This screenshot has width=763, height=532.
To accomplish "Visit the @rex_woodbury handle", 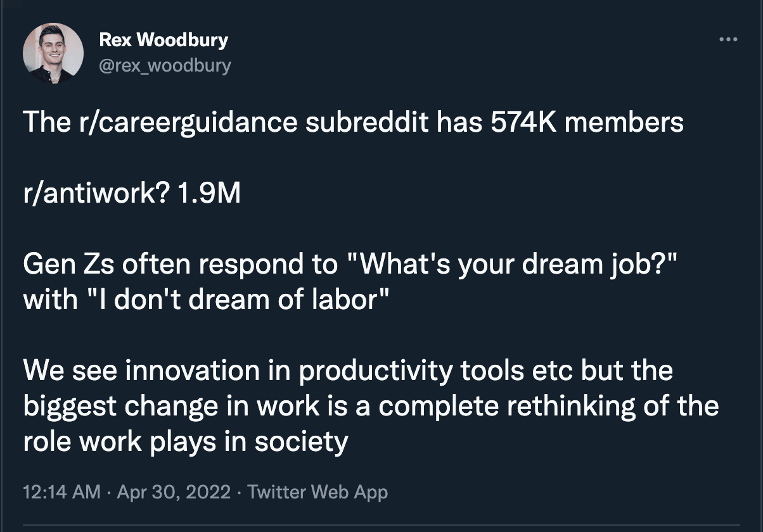I will [x=165, y=65].
